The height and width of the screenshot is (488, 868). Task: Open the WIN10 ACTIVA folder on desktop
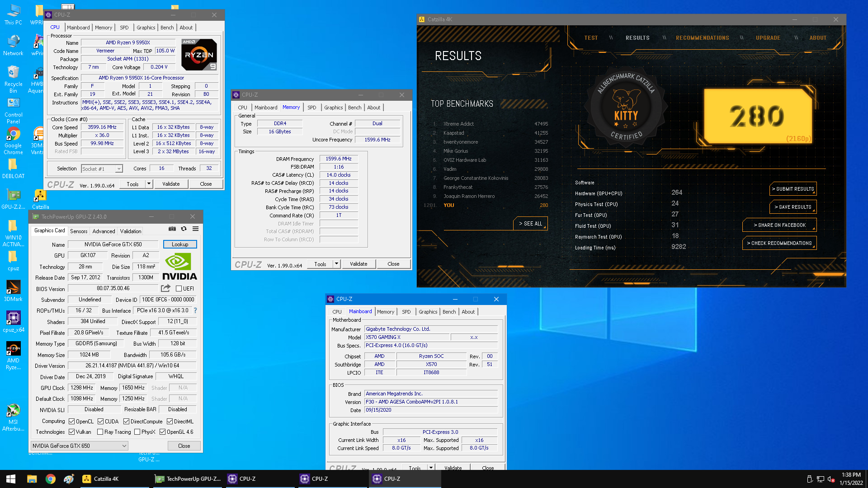pos(13,233)
